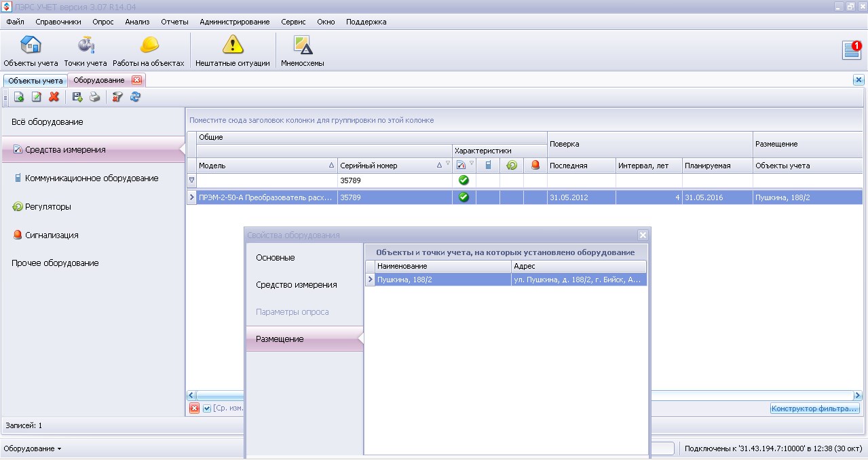Click green check in ПРЭМ-2-50-А row

point(464,197)
